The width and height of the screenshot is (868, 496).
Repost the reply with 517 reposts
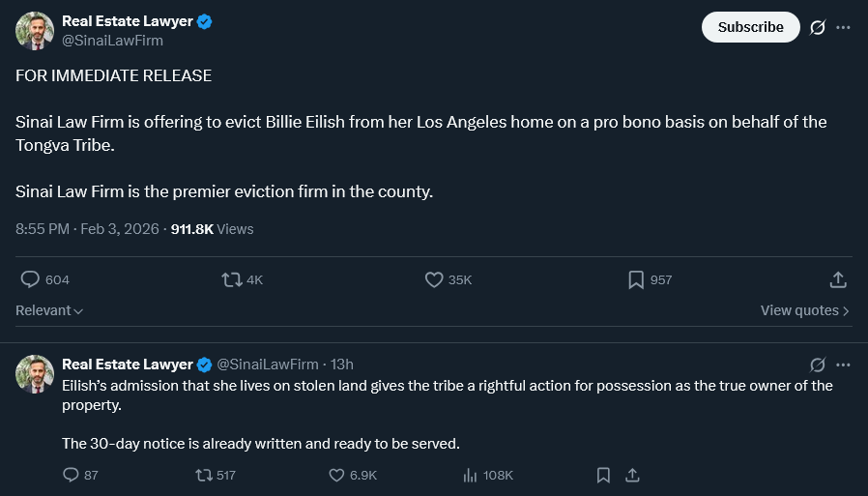tap(204, 475)
